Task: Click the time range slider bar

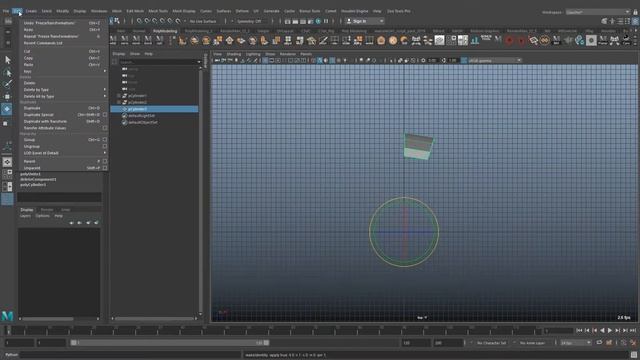Action: click(x=169, y=343)
